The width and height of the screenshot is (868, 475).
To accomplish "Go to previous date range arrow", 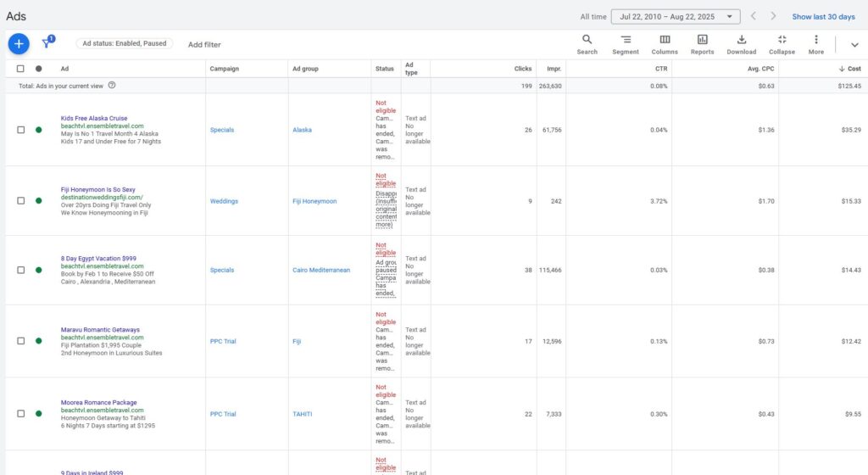I will point(754,16).
